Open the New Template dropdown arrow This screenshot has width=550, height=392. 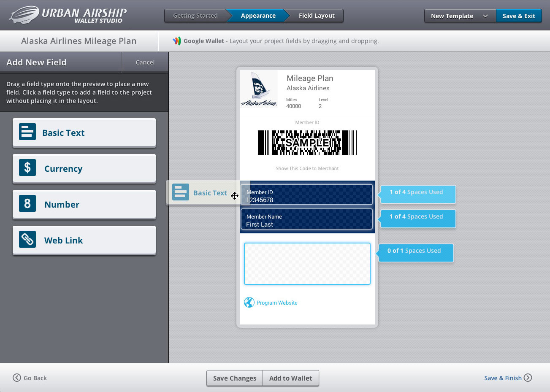[485, 16]
